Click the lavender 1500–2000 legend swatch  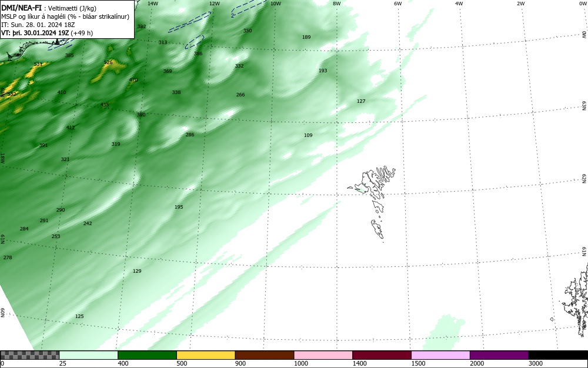tap(440, 355)
